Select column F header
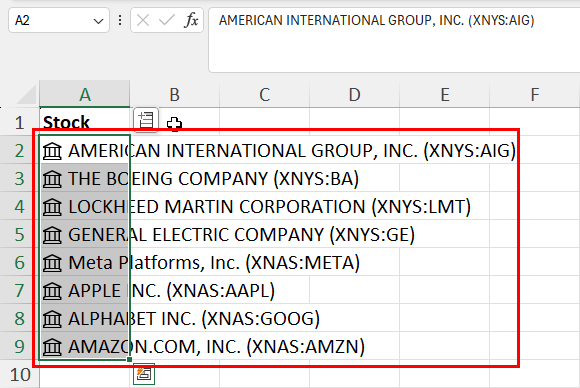The width and height of the screenshot is (580, 388). (535, 95)
